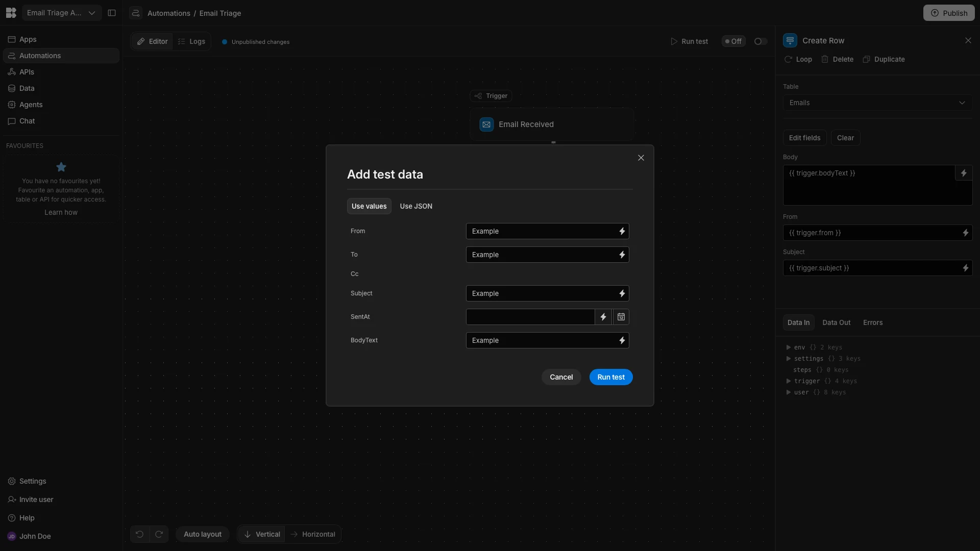The width and height of the screenshot is (980, 551).
Task: Open the Email Triage app dropdown
Action: pos(61,13)
